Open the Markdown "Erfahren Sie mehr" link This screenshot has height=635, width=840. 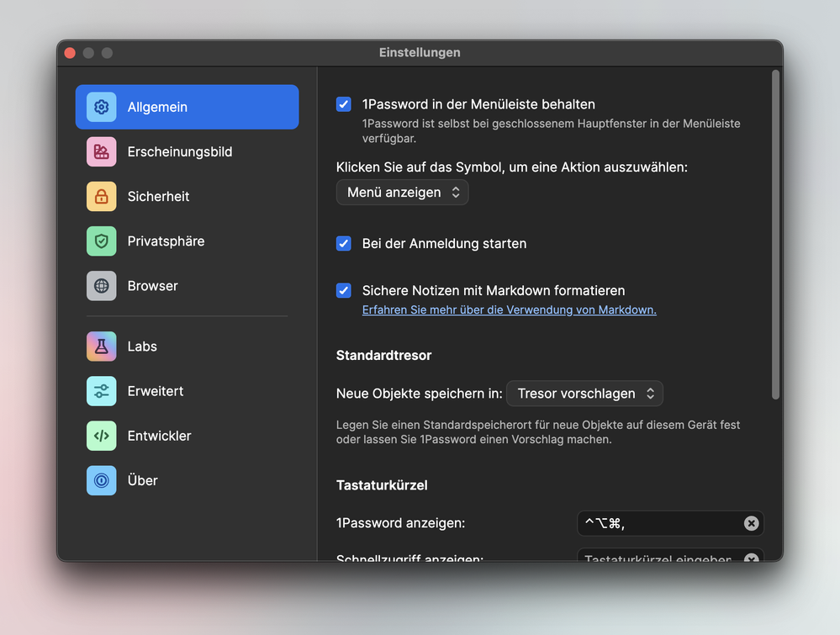[x=509, y=310]
